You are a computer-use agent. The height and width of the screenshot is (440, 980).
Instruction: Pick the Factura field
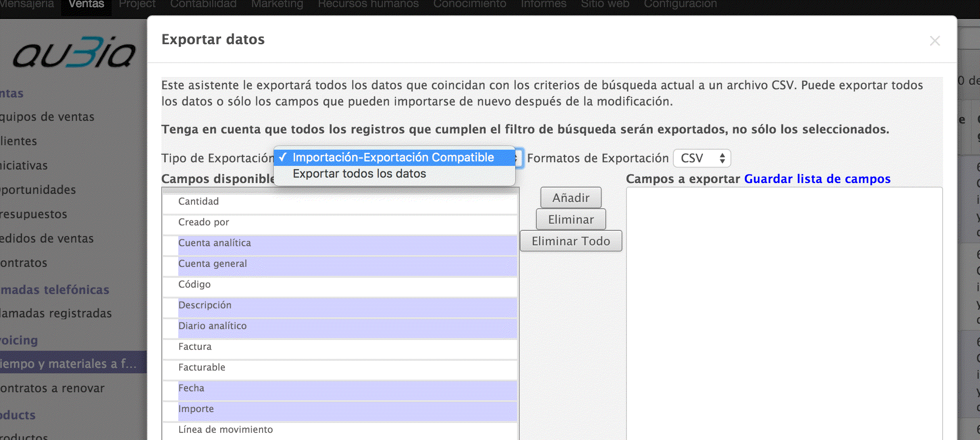pyautogui.click(x=195, y=347)
